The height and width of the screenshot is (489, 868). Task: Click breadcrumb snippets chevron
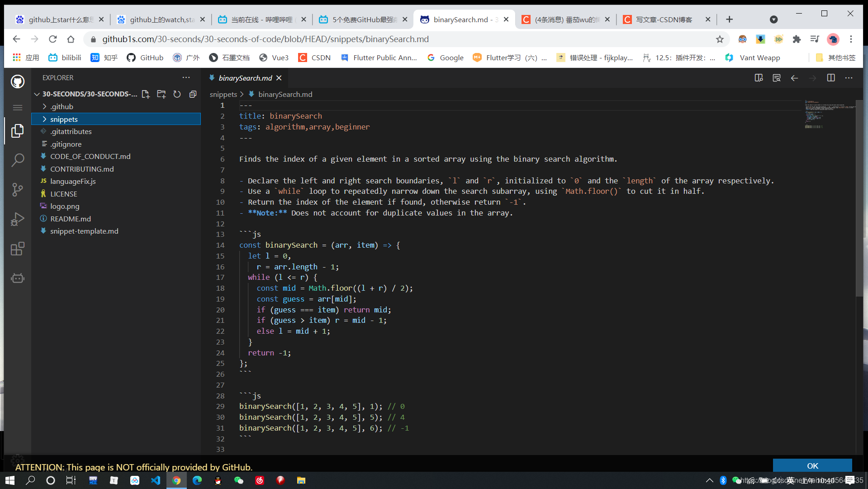[x=242, y=94]
